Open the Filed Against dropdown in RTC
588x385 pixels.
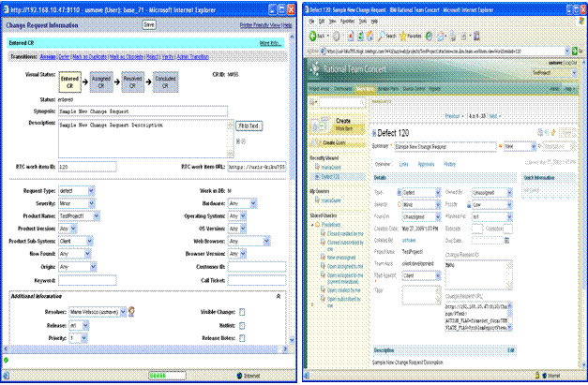421,275
